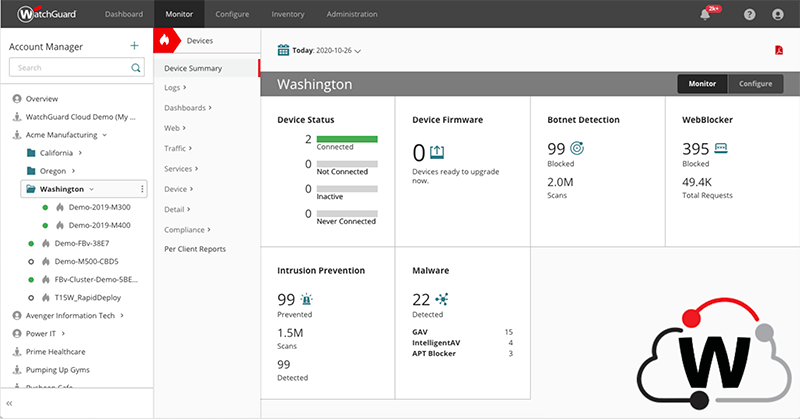
Task: Select WatchGuard Cloud Demo account
Action: [x=81, y=117]
